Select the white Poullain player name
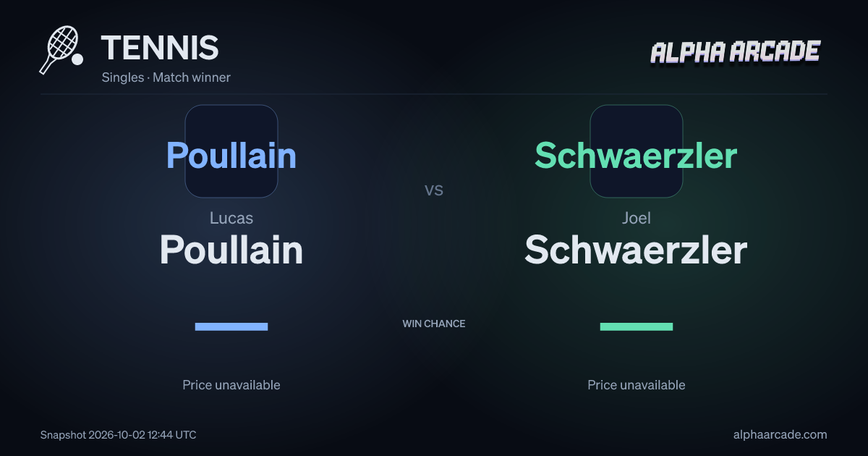 231,250
